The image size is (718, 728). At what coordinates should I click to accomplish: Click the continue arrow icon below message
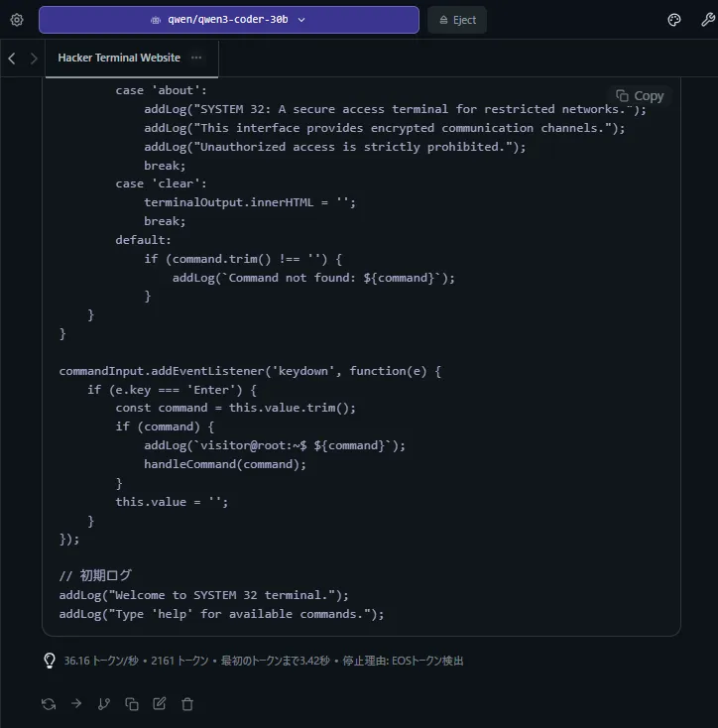pos(76,704)
